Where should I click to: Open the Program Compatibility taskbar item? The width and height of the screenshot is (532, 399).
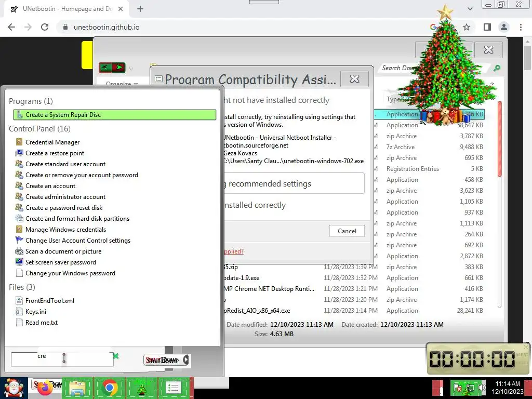point(174,388)
